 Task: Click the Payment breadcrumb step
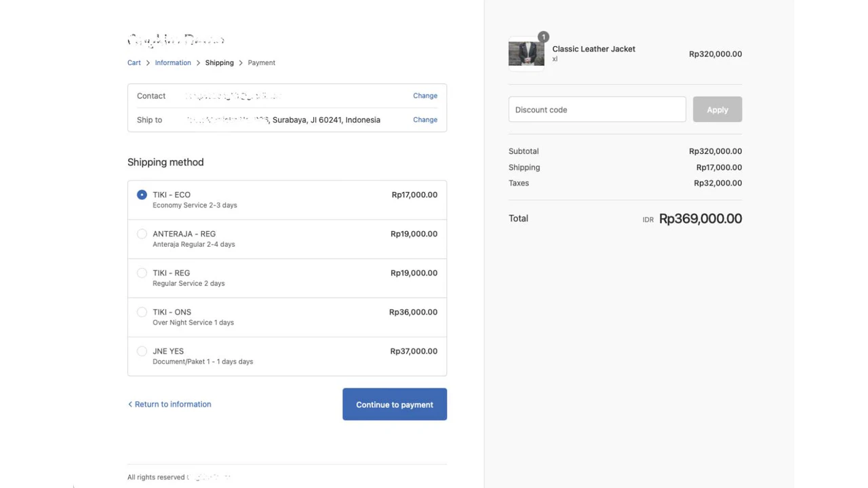tap(261, 63)
